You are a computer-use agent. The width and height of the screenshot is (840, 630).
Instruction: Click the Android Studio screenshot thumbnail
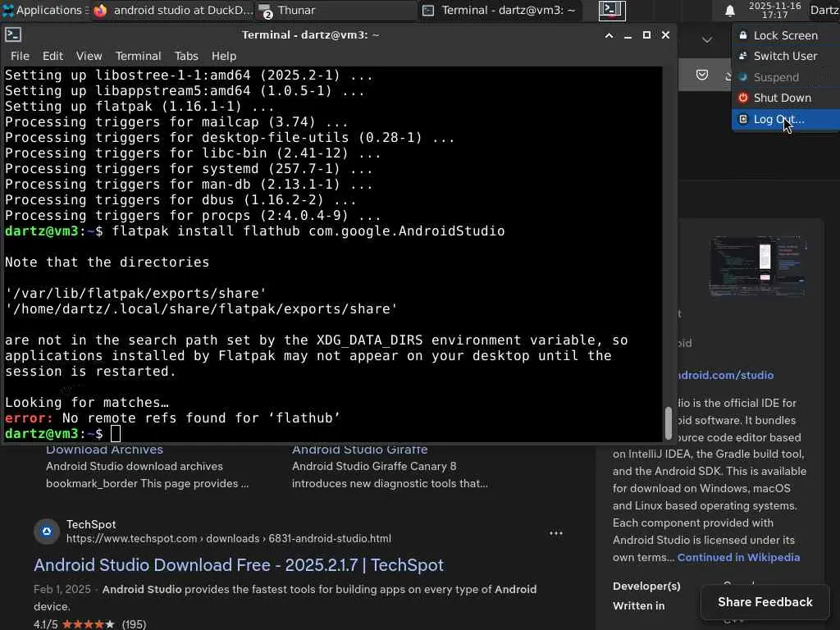click(x=757, y=267)
